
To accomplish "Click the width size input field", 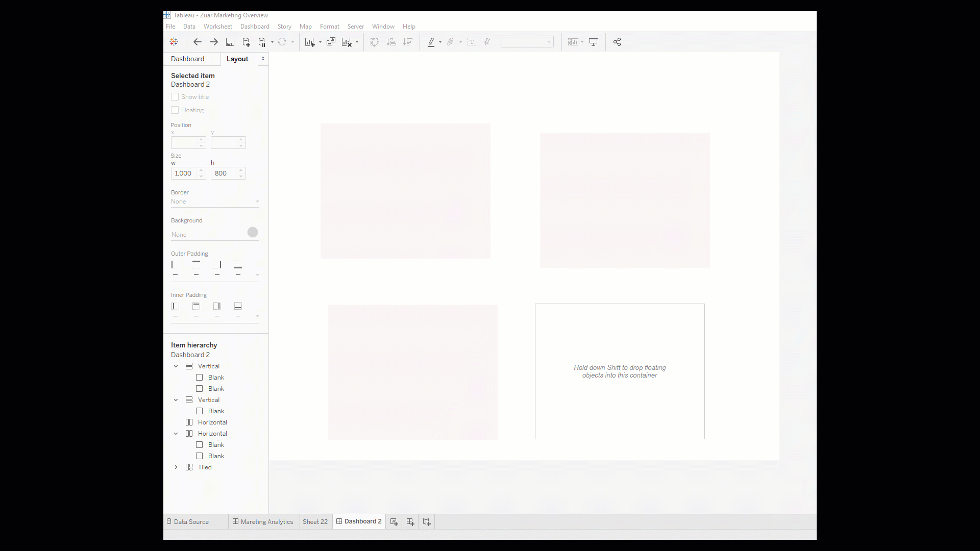I will (x=184, y=173).
